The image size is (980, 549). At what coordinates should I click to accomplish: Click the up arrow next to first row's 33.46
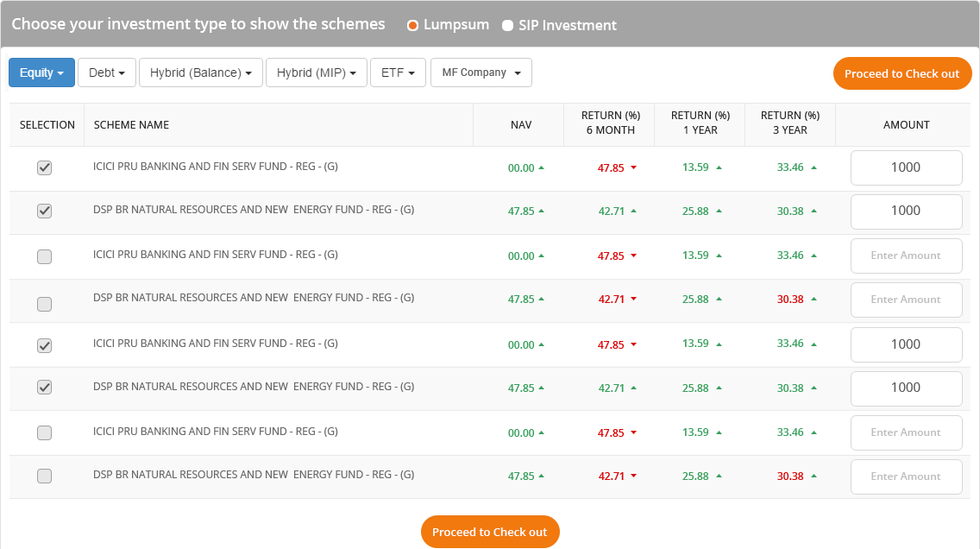[813, 167]
